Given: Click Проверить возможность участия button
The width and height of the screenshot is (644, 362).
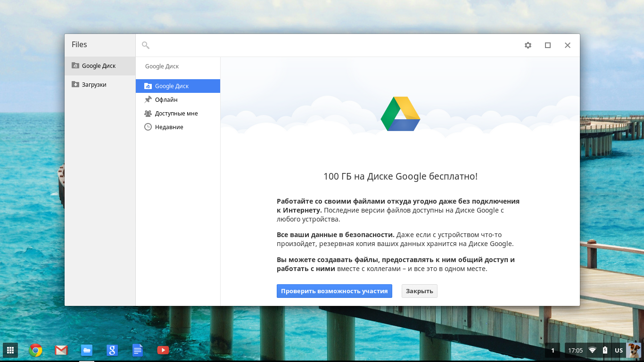Looking at the screenshot, I should pos(334,291).
